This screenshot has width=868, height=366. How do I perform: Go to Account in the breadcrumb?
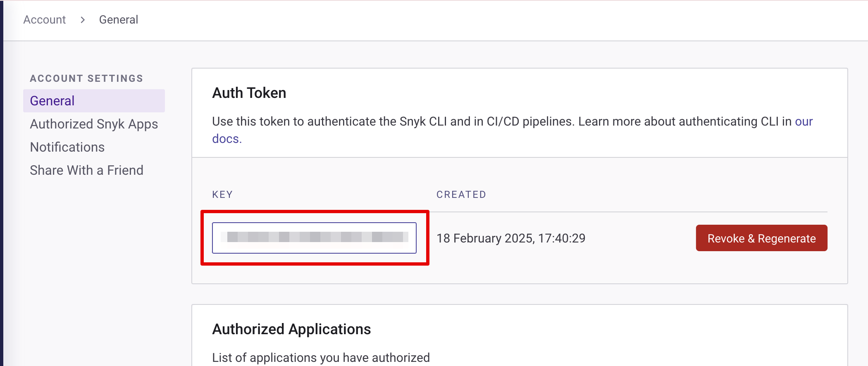coord(45,20)
